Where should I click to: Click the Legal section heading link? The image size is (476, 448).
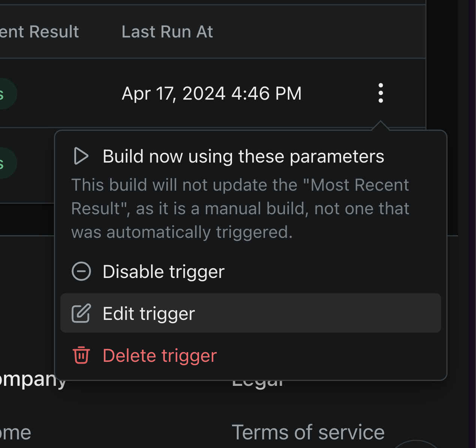[258, 379]
